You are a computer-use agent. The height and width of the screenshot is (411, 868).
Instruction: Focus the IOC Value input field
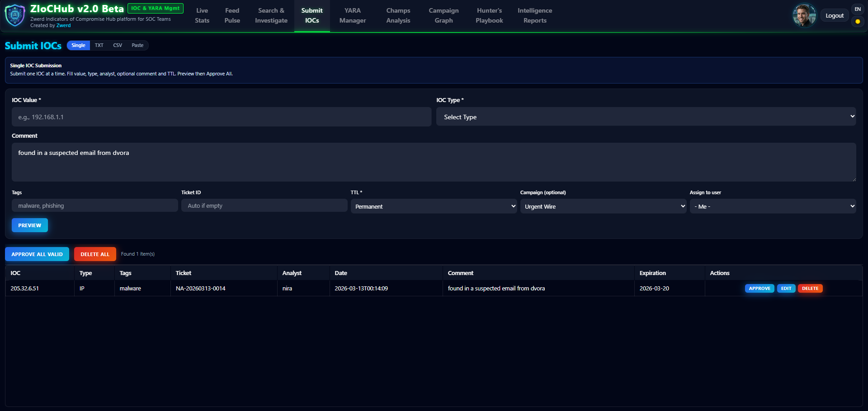pos(222,117)
